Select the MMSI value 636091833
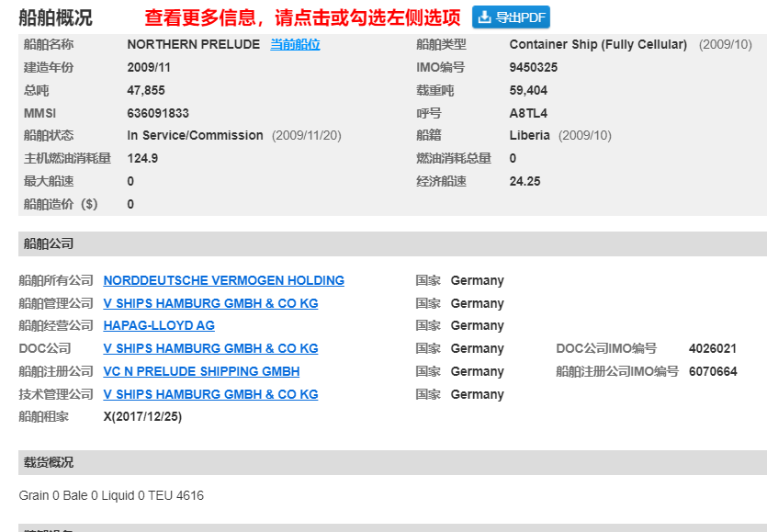The height and width of the screenshot is (532, 767). (158, 113)
